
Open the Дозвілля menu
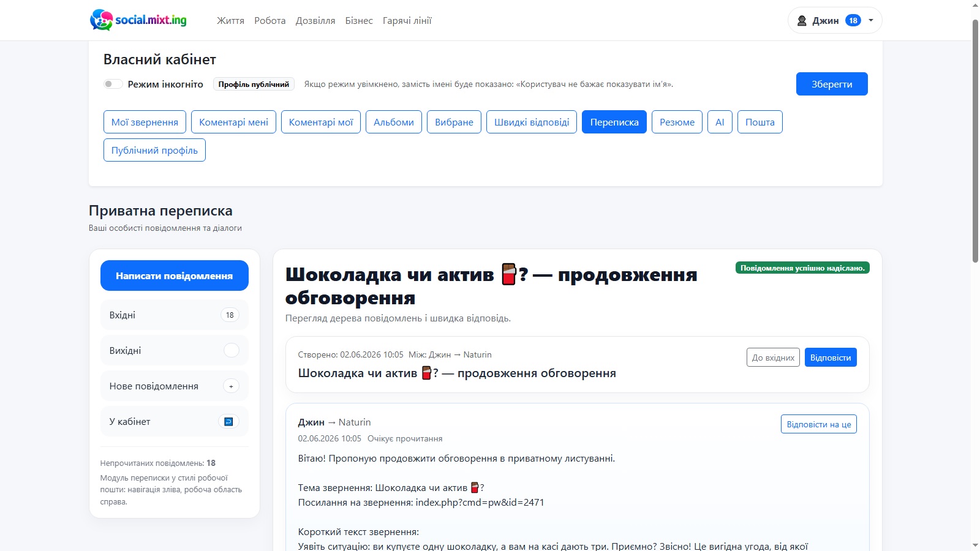[315, 20]
